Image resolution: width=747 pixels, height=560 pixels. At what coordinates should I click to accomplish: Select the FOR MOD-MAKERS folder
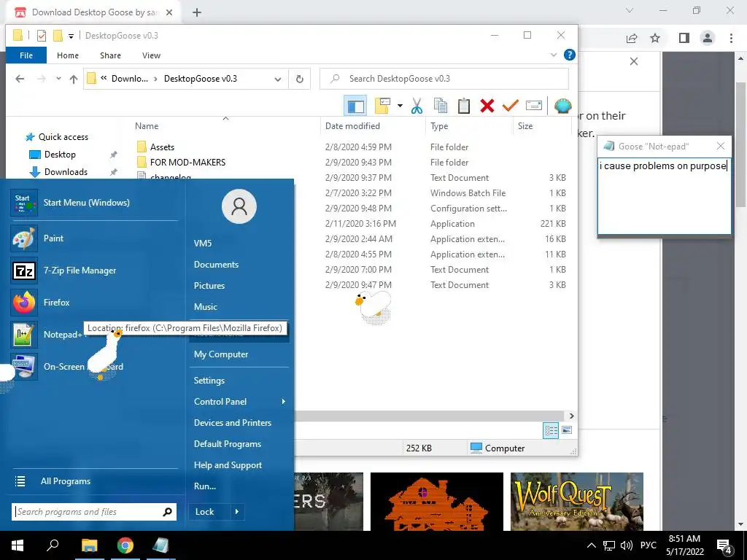coord(187,163)
